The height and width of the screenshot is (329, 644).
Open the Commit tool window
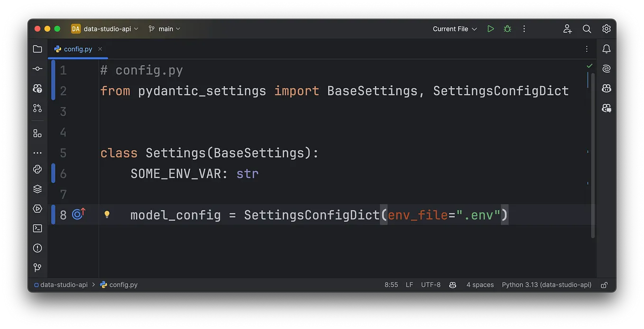click(x=37, y=68)
